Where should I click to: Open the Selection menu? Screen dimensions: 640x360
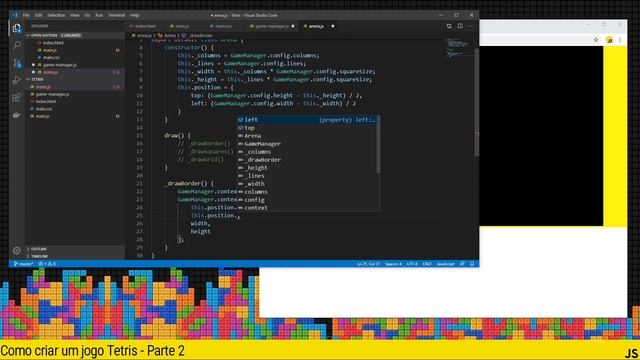click(56, 15)
